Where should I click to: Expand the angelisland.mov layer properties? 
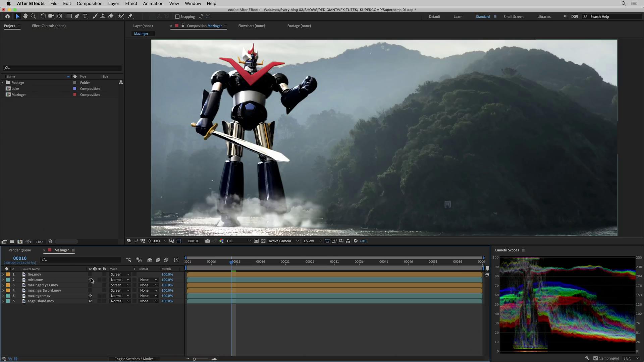point(3,301)
